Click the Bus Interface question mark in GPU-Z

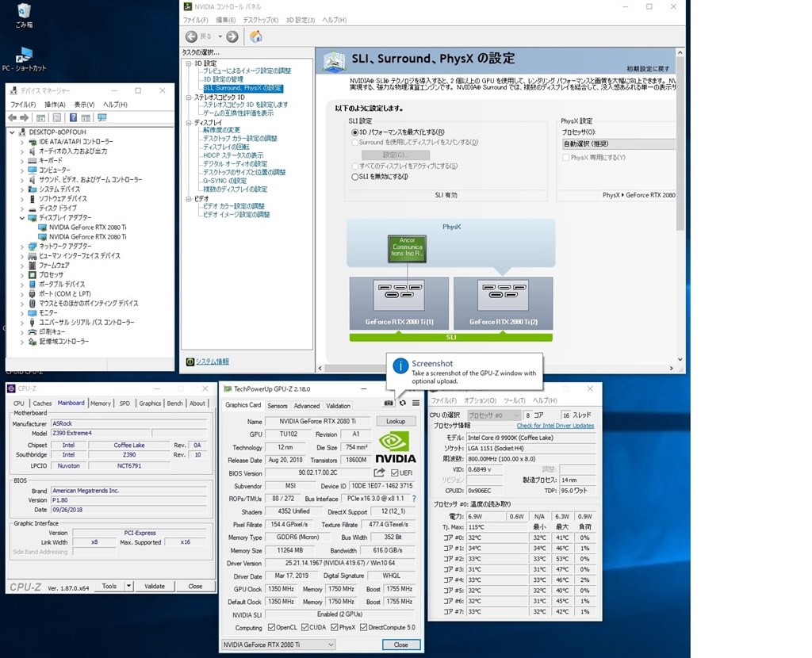click(x=414, y=499)
